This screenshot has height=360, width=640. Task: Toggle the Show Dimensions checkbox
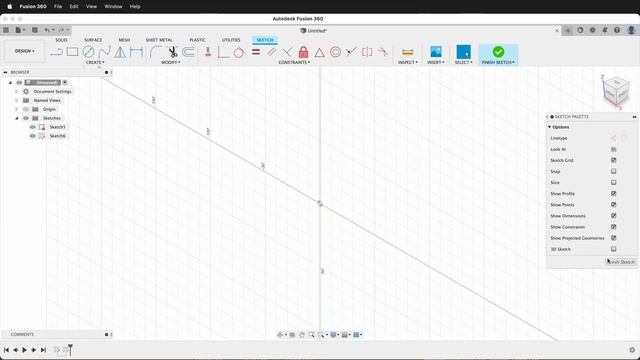point(613,216)
